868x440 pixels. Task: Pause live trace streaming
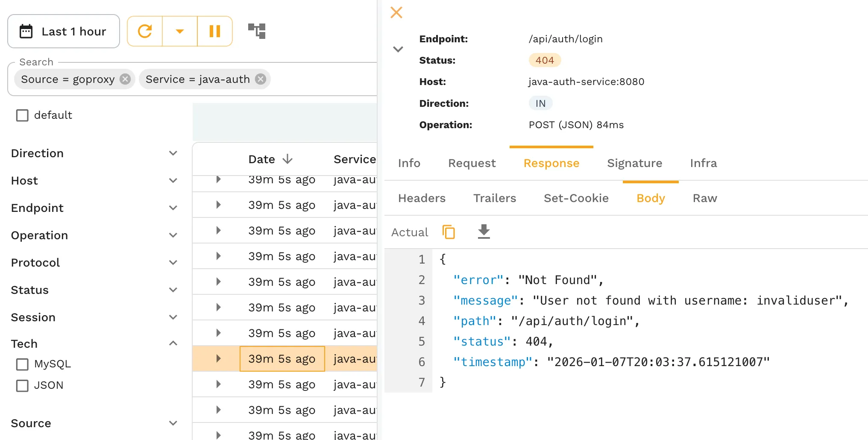tap(214, 31)
